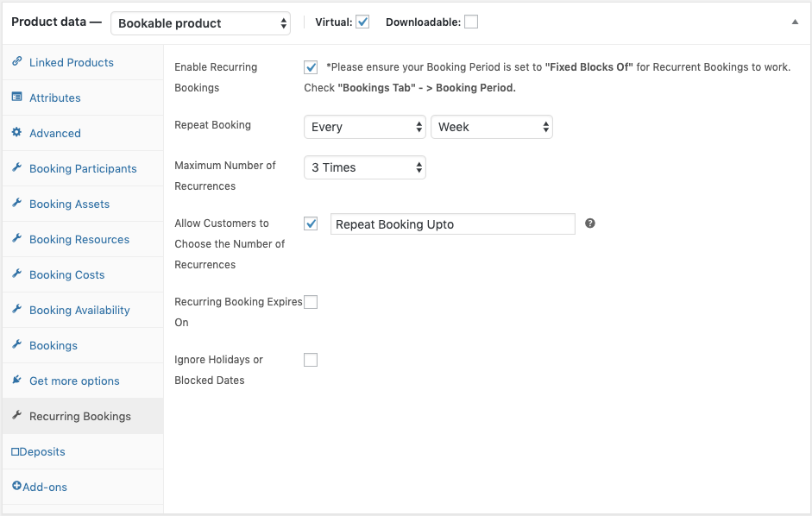
Task: Click the link icon beside Linked Products
Action: point(17,61)
